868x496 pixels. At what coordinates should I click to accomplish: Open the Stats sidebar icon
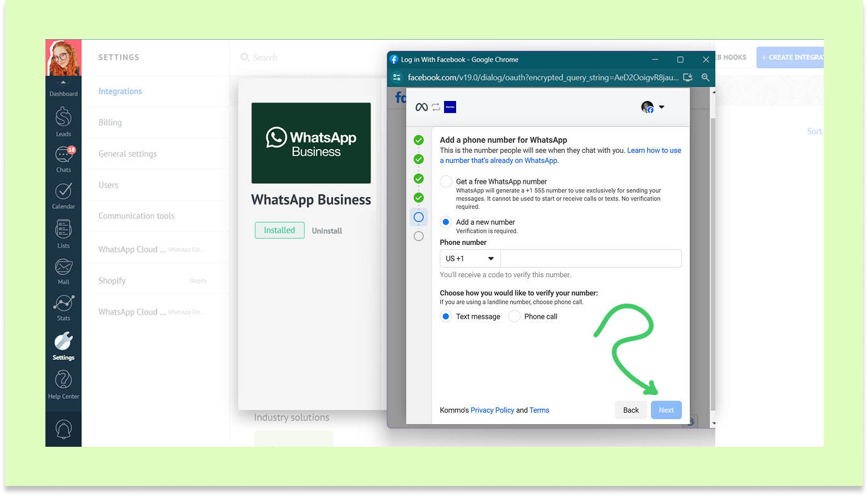[x=64, y=306]
